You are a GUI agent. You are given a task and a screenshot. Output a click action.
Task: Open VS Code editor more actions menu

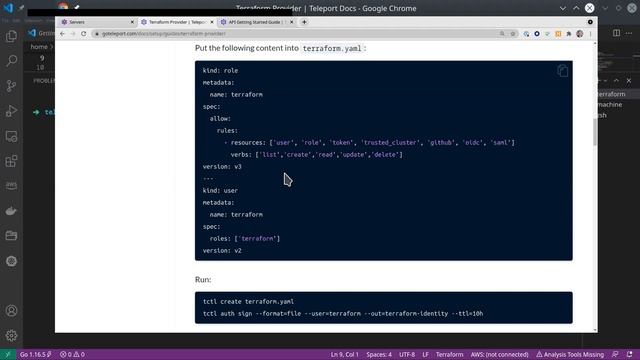pyautogui.click(x=629, y=33)
